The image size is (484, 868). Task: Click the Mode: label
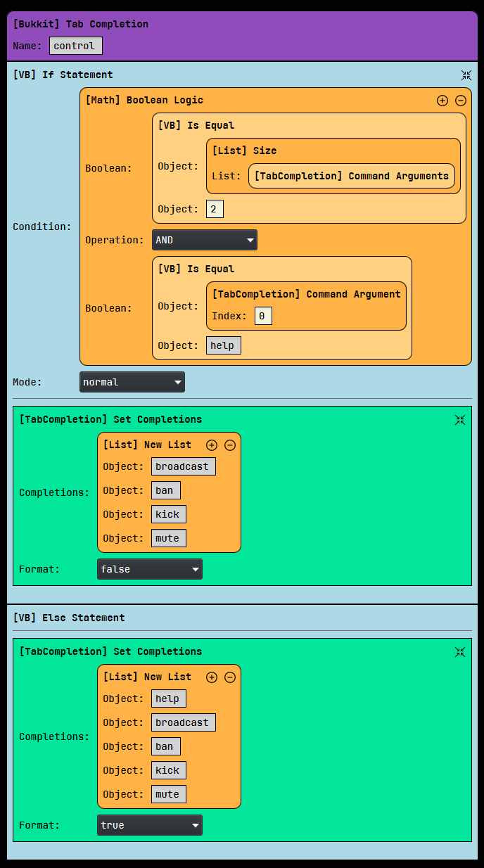pos(27,382)
